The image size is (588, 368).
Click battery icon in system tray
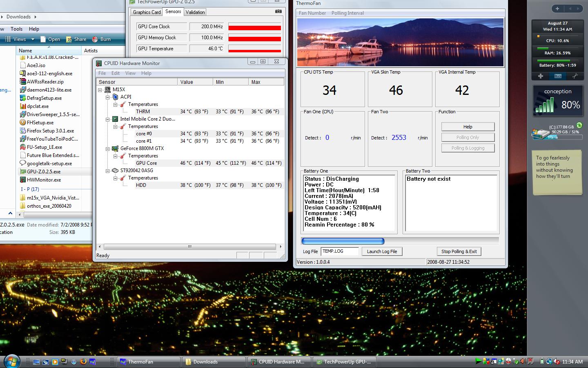click(x=542, y=361)
